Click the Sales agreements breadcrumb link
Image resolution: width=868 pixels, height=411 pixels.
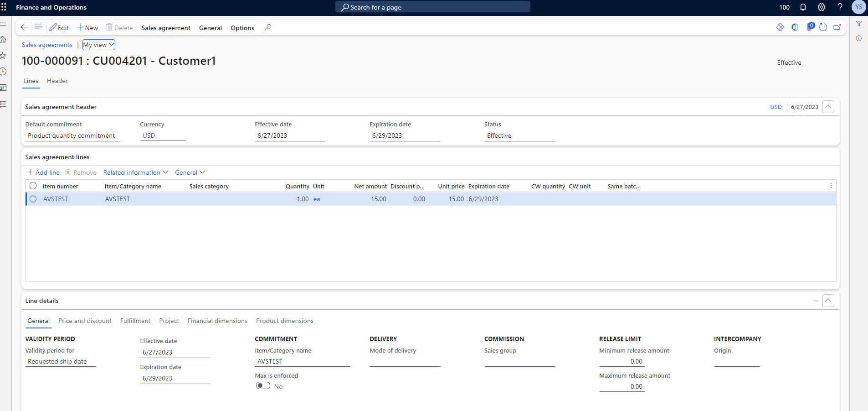47,45
